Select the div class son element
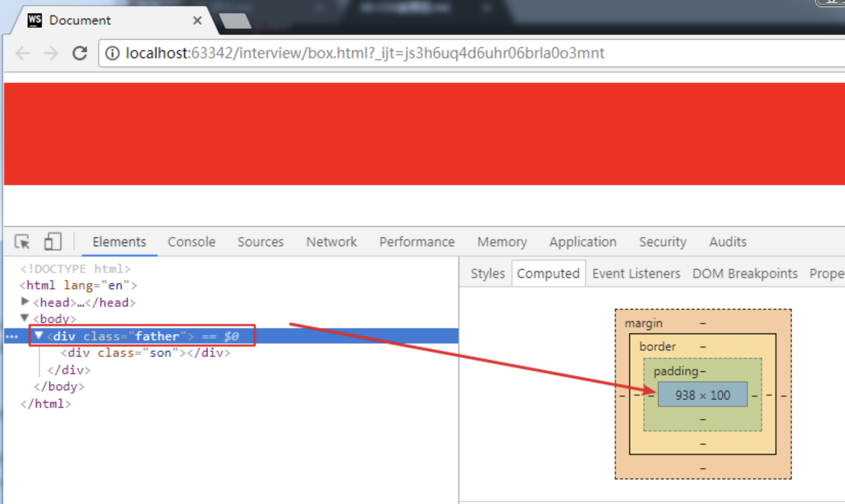 pyautogui.click(x=145, y=353)
